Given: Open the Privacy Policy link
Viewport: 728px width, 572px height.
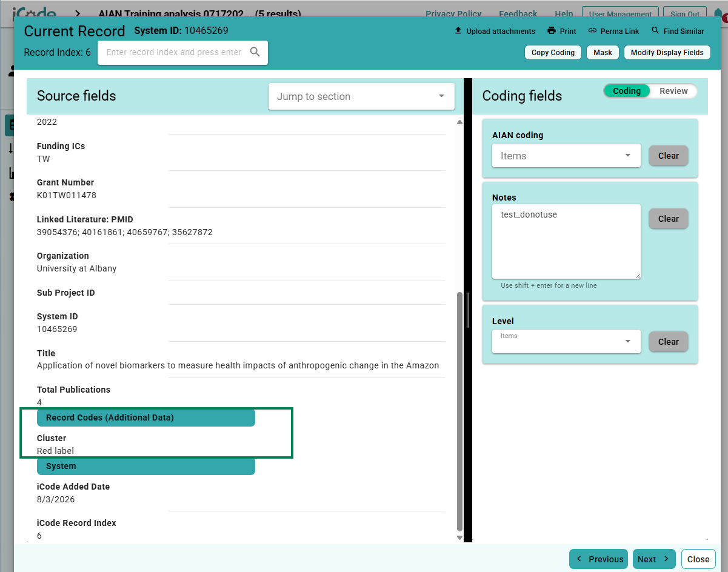Looking at the screenshot, I should tap(453, 13).
